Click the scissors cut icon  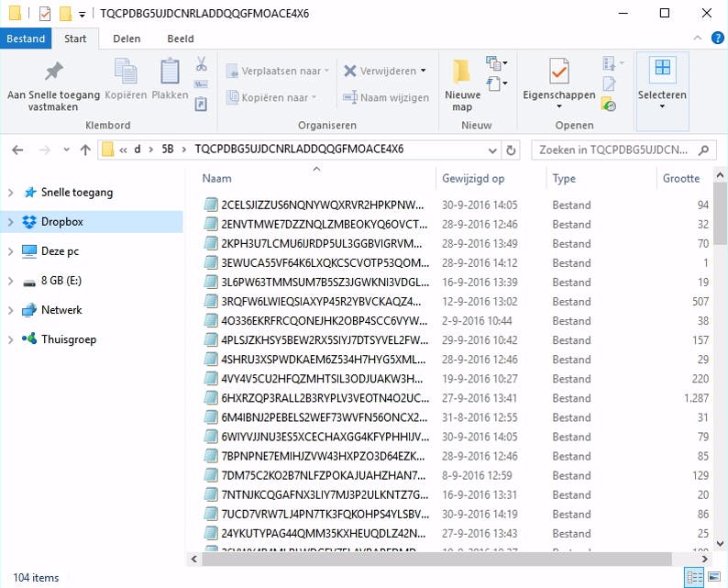201,64
